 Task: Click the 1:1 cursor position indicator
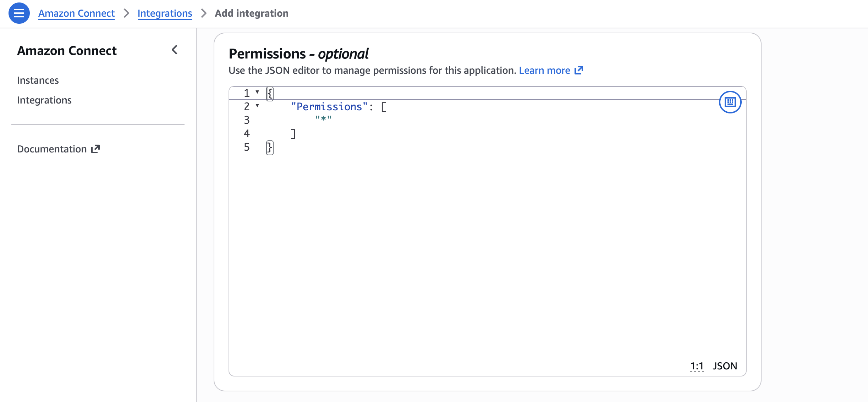[697, 366]
